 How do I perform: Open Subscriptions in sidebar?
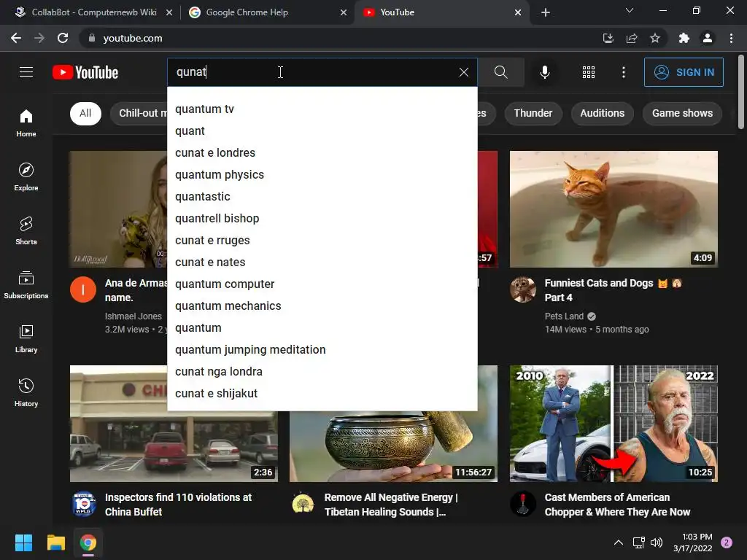pos(26,285)
